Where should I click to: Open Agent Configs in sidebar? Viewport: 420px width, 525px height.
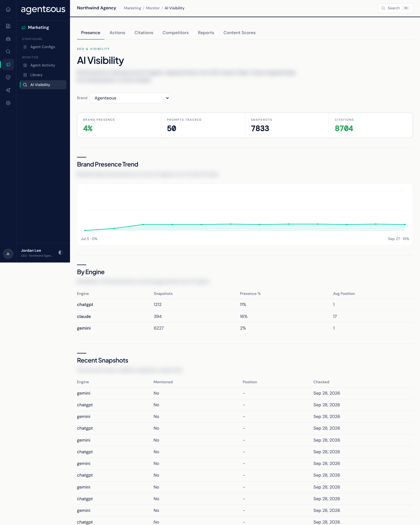[43, 47]
